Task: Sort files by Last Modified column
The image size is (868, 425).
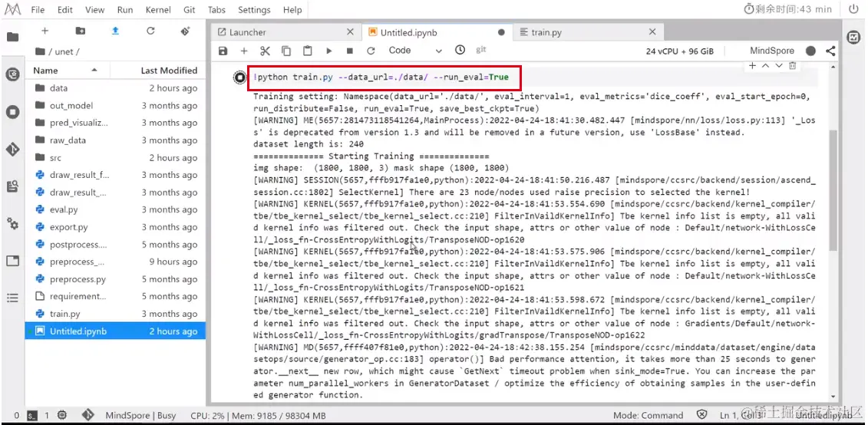Action: tap(158, 71)
